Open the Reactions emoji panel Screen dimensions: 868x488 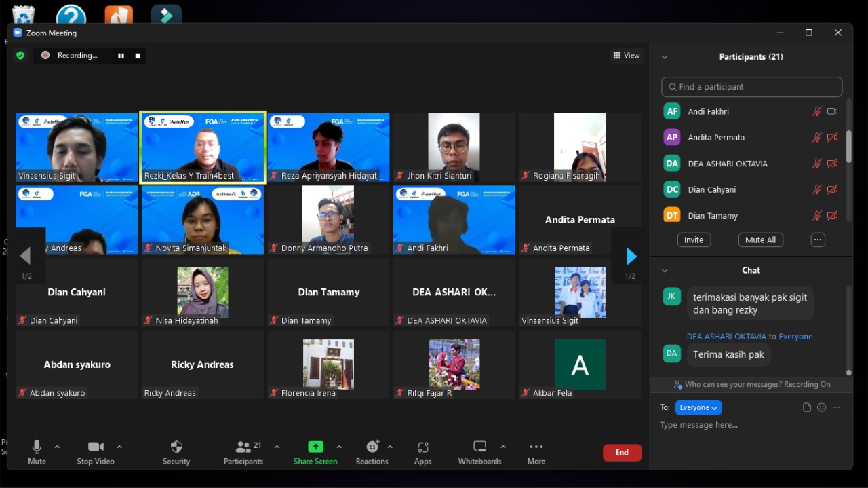372,451
